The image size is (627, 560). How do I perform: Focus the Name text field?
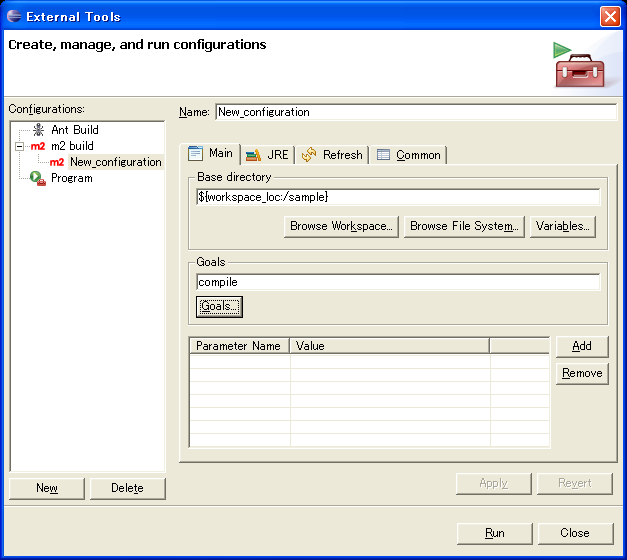point(415,112)
